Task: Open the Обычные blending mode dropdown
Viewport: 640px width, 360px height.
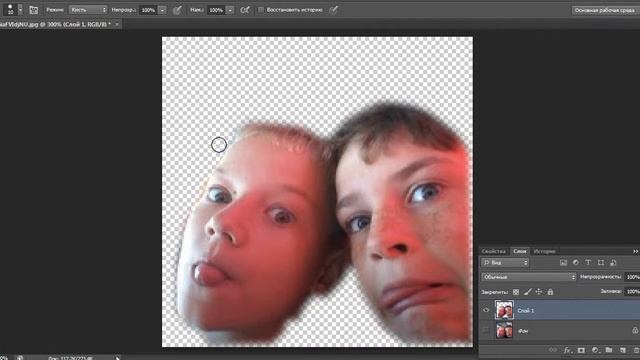Action: point(529,277)
